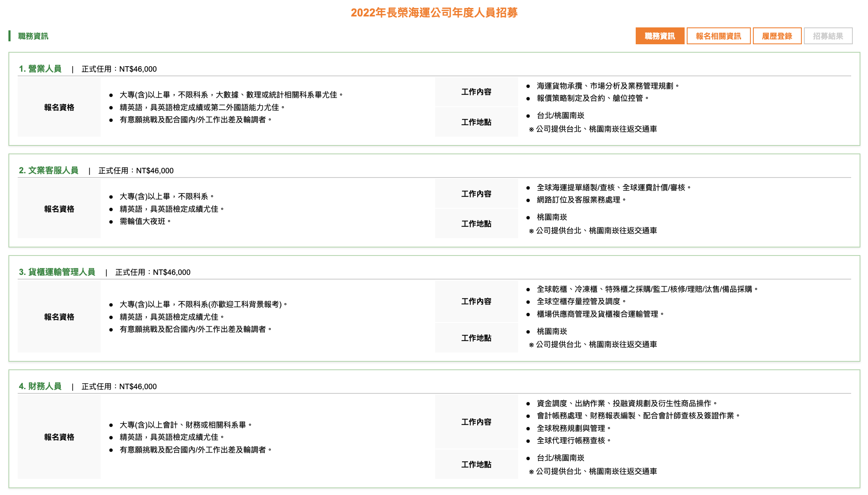This screenshot has height=495, width=868.
Task: Click line 精英語，具英語檢定成績或第二外國語能力尤佳
Action: 202,108
